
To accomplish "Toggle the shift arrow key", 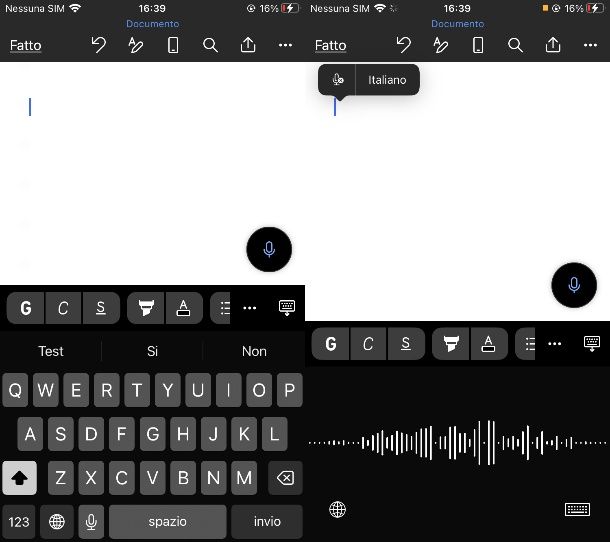I will (19, 478).
